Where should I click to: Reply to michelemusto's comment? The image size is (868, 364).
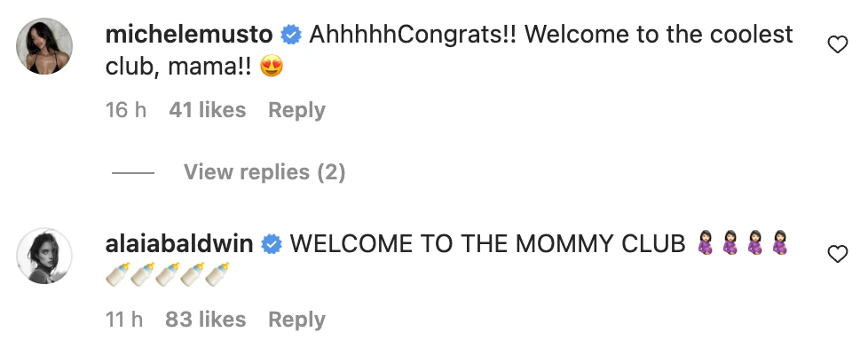point(296,110)
